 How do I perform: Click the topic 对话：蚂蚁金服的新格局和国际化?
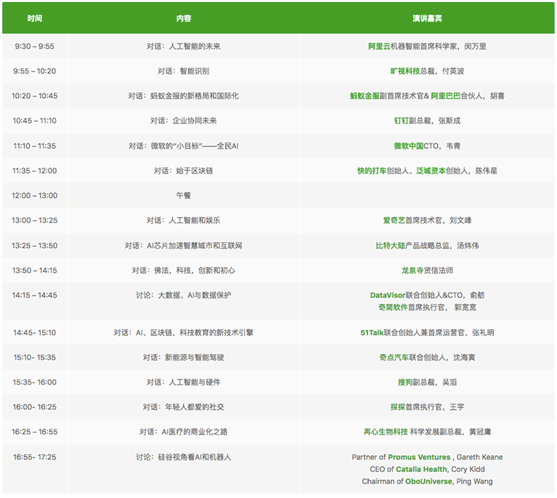(x=183, y=96)
